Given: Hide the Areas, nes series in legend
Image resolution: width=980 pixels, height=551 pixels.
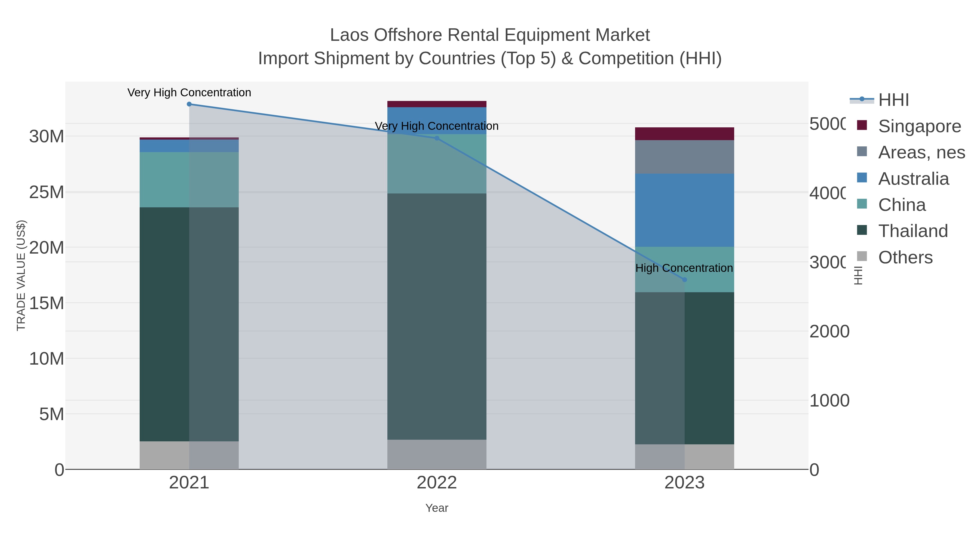Looking at the screenshot, I should click(911, 152).
